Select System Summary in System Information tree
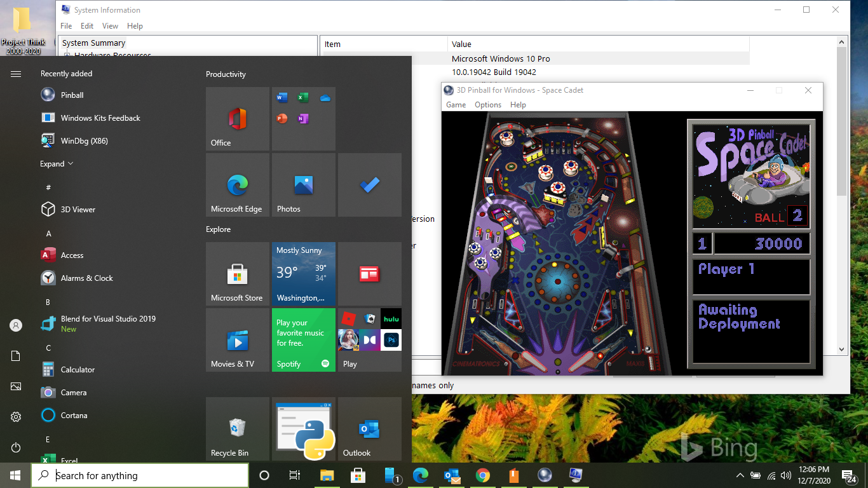 point(94,43)
